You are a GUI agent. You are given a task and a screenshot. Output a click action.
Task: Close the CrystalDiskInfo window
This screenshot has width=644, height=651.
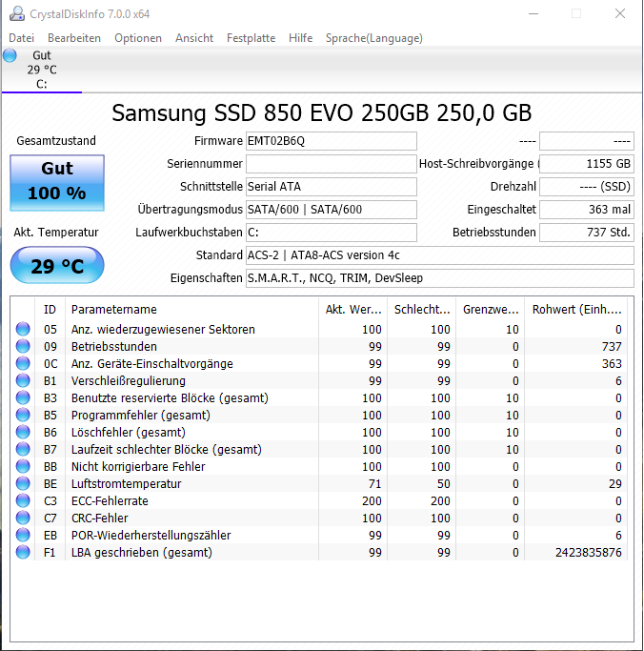click(620, 13)
